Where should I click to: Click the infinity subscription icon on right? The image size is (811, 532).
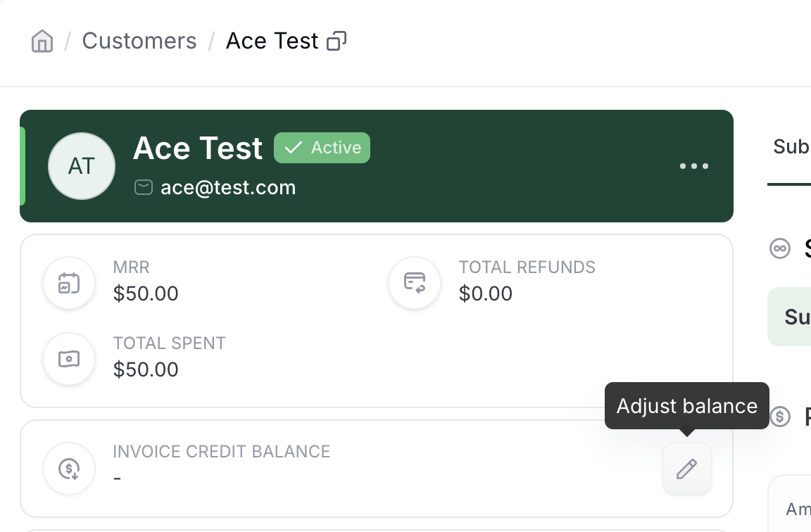tap(780, 248)
